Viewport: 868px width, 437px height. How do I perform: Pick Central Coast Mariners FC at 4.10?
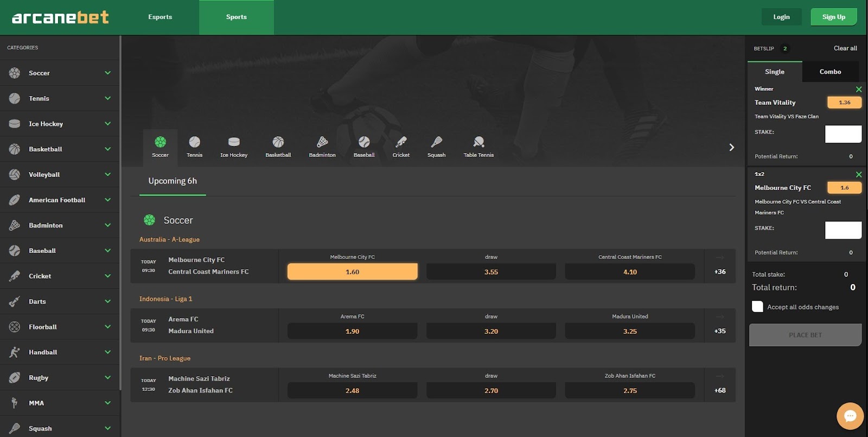click(x=630, y=271)
